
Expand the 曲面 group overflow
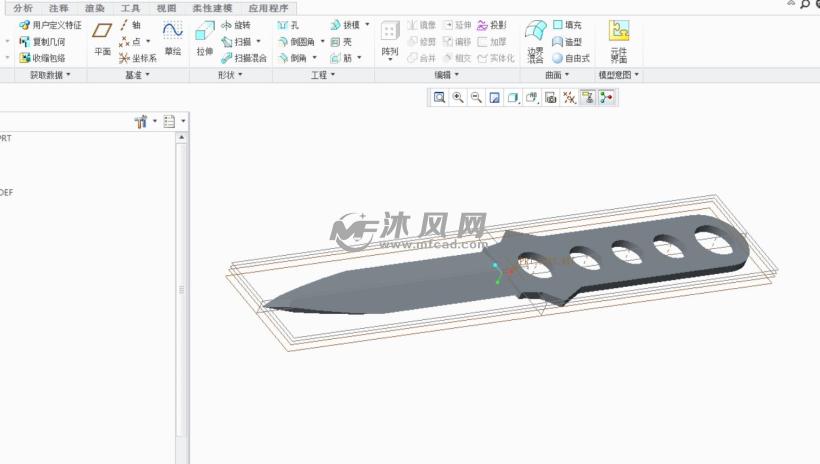pos(557,75)
